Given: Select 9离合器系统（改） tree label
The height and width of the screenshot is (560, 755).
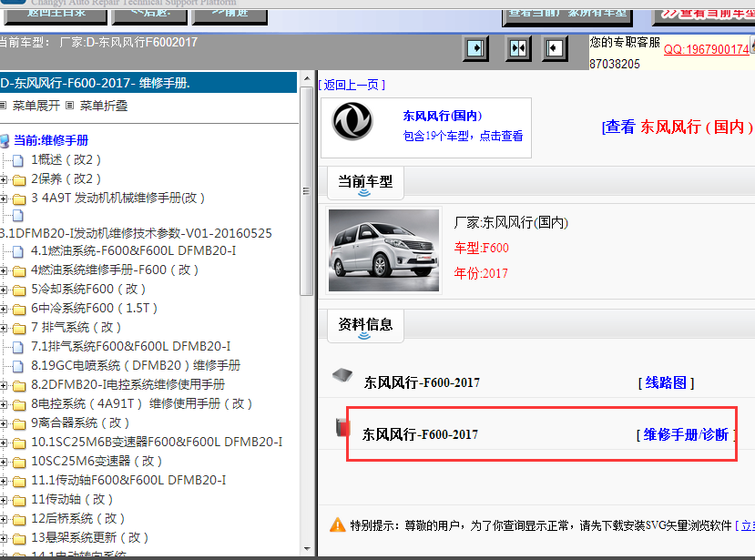Looking at the screenshot, I should (80, 423).
